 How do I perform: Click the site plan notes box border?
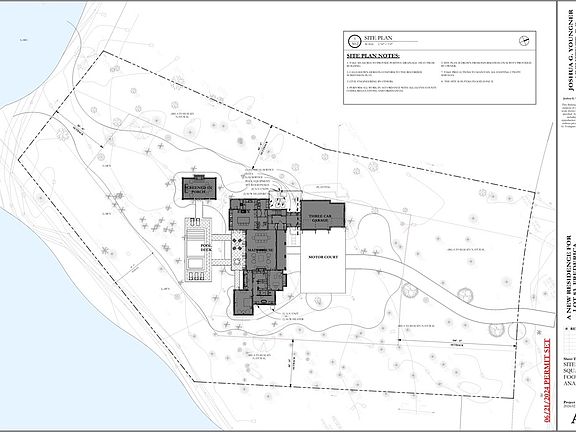[x=439, y=68]
